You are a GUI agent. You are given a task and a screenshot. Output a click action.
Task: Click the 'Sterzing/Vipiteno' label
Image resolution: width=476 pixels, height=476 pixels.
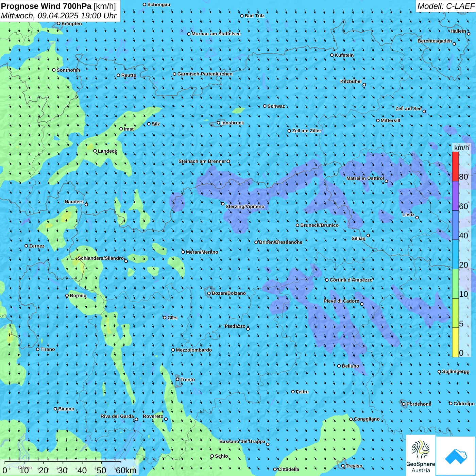pyautogui.click(x=245, y=206)
